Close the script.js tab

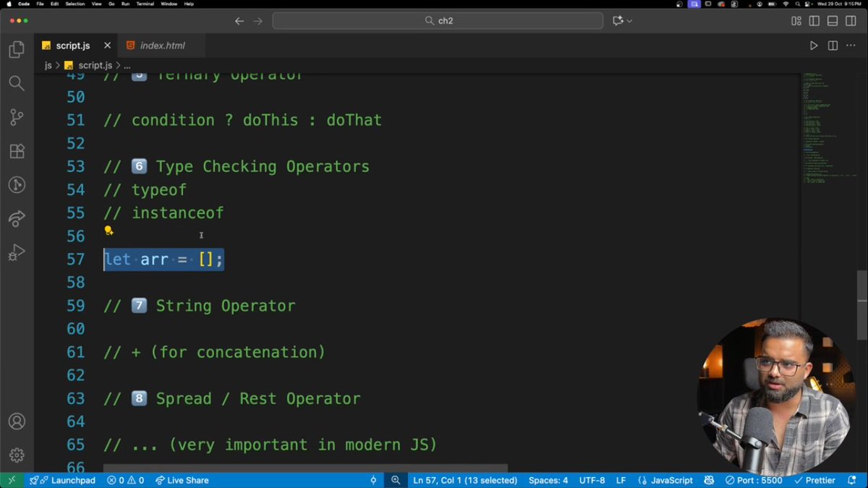coord(107,46)
